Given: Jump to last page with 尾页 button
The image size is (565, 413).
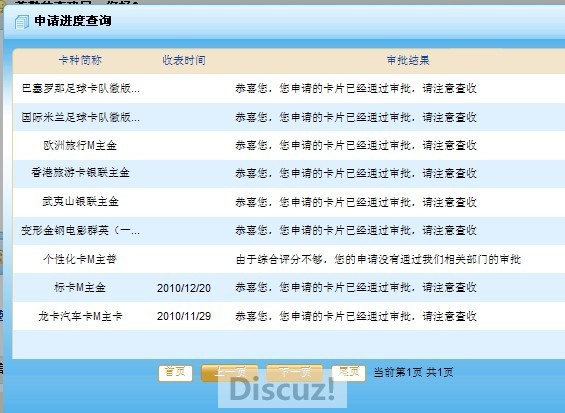Looking at the screenshot, I should pyautogui.click(x=348, y=373).
